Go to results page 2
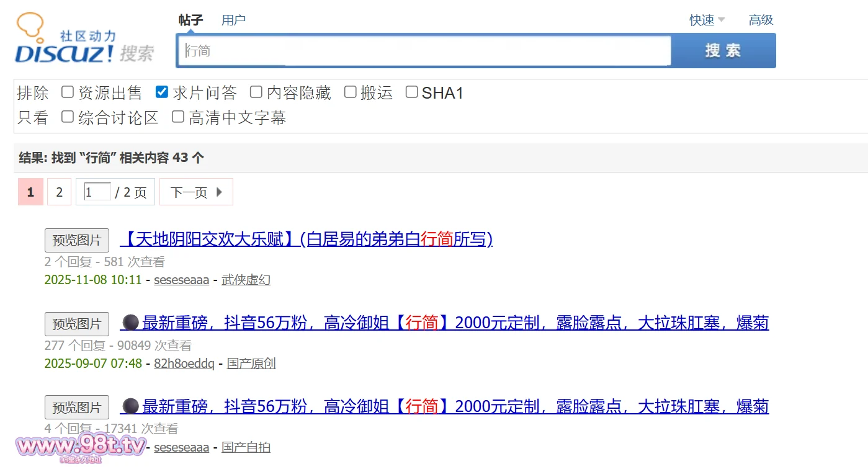Screen dimensions: 868x469 (60, 192)
